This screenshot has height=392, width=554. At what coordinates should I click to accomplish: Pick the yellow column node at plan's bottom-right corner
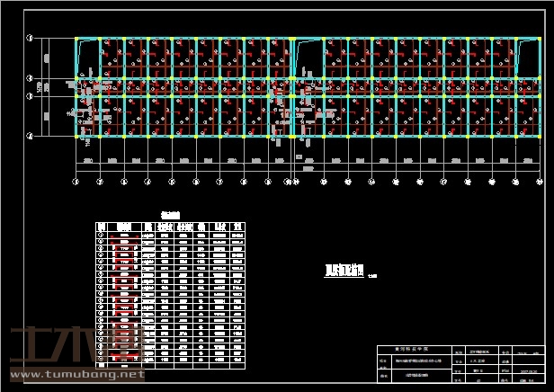[539, 137]
